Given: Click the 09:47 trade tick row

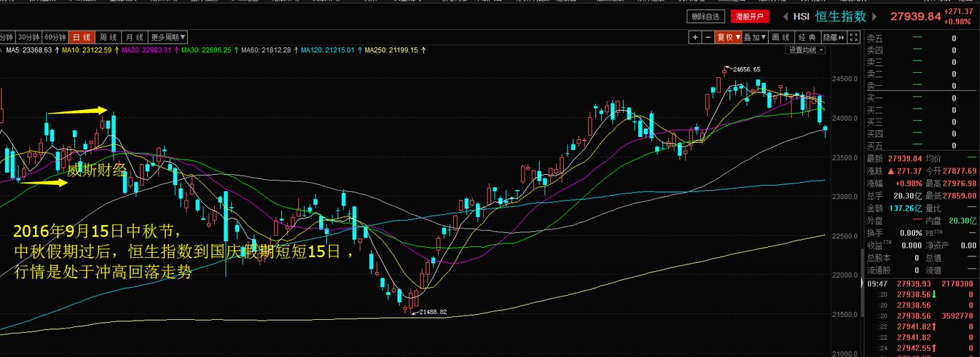Looking at the screenshot, I should point(921,283).
